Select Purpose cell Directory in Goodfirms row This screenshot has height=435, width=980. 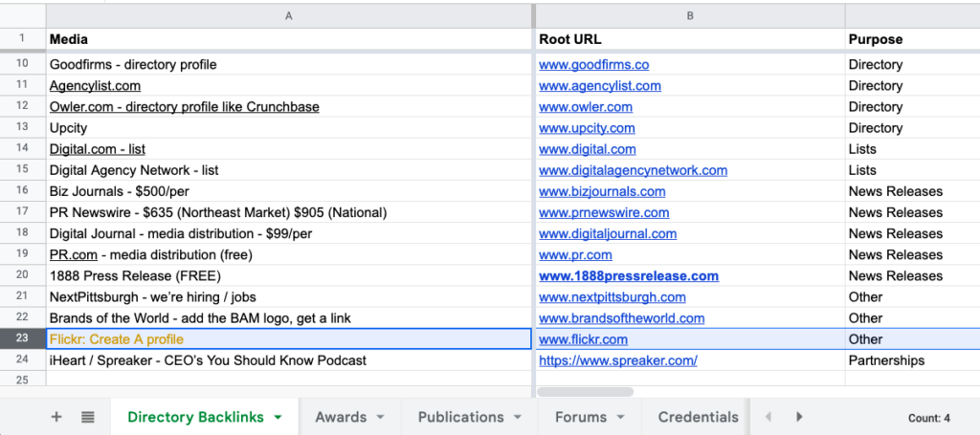[x=912, y=65]
